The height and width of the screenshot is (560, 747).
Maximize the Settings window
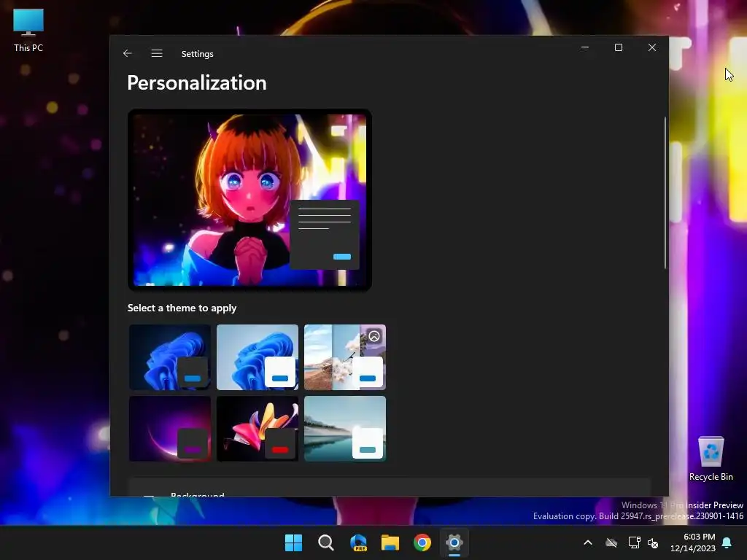(x=619, y=47)
